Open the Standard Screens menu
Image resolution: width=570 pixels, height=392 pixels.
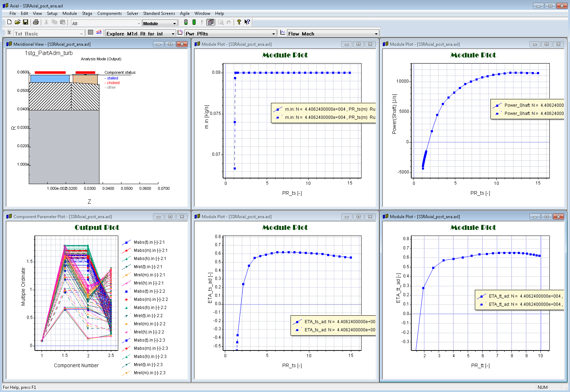[x=159, y=13]
